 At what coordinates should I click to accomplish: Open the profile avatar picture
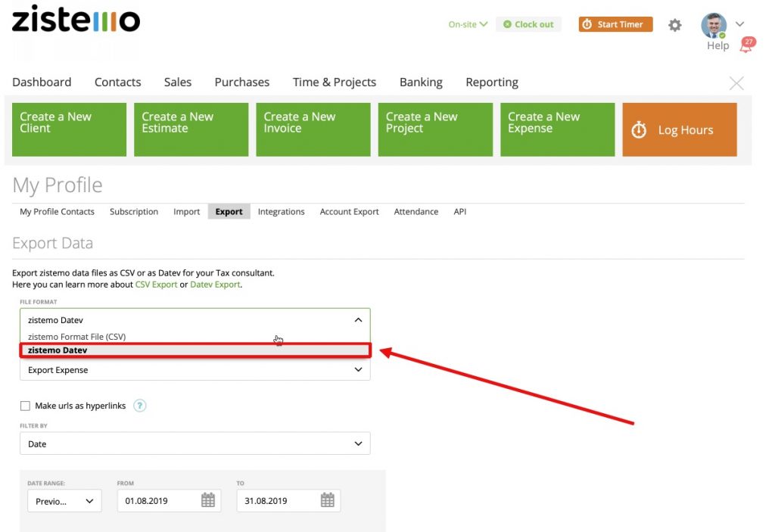pos(712,25)
